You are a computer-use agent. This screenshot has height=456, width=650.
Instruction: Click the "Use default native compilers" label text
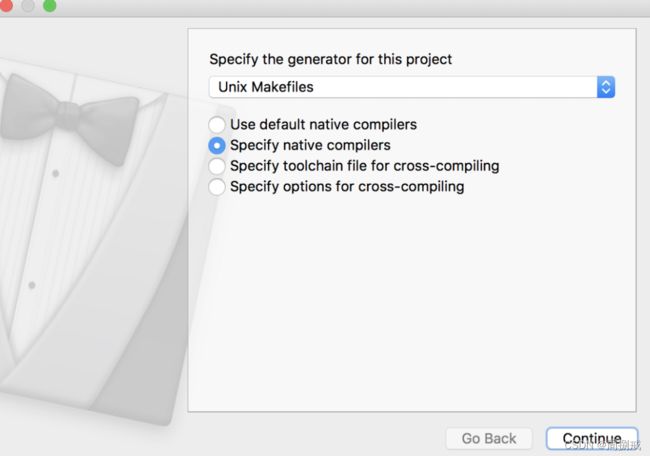pyautogui.click(x=323, y=124)
